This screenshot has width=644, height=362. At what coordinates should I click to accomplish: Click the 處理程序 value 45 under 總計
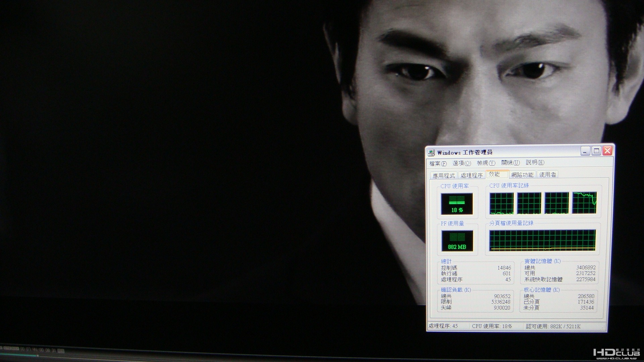(x=508, y=280)
